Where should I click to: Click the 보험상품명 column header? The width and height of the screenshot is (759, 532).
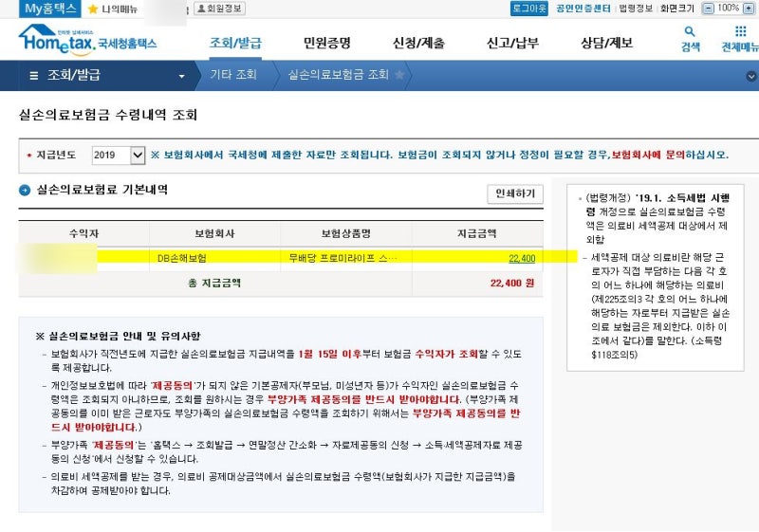(x=345, y=233)
